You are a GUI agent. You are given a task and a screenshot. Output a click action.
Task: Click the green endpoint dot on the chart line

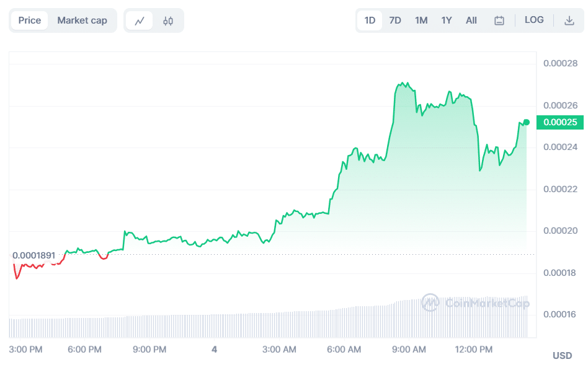pyautogui.click(x=527, y=122)
